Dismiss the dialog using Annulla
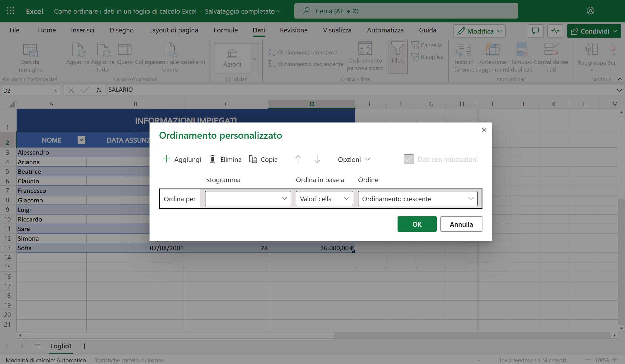This screenshot has height=364, width=625. (461, 224)
